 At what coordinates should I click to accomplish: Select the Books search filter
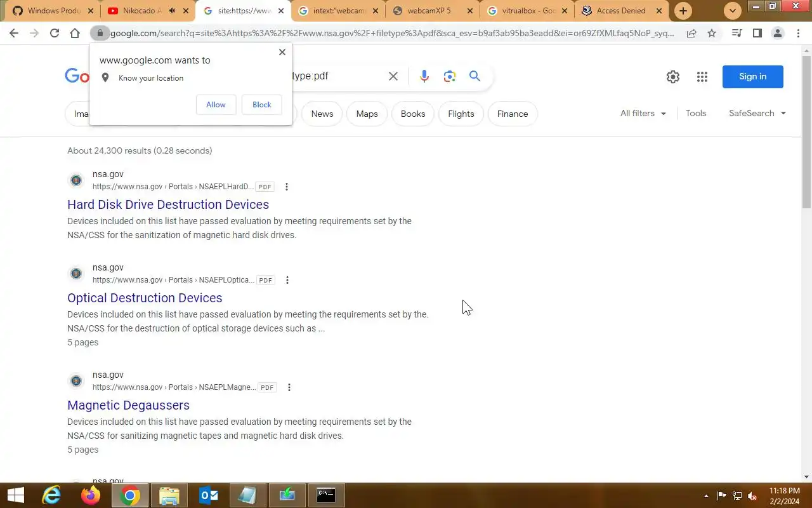[412, 114]
